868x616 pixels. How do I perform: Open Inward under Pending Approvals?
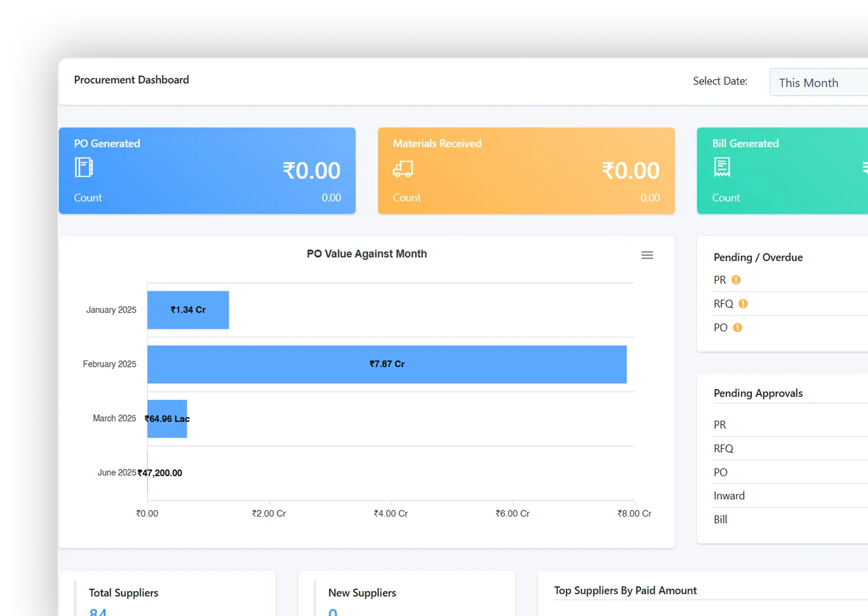tap(729, 496)
